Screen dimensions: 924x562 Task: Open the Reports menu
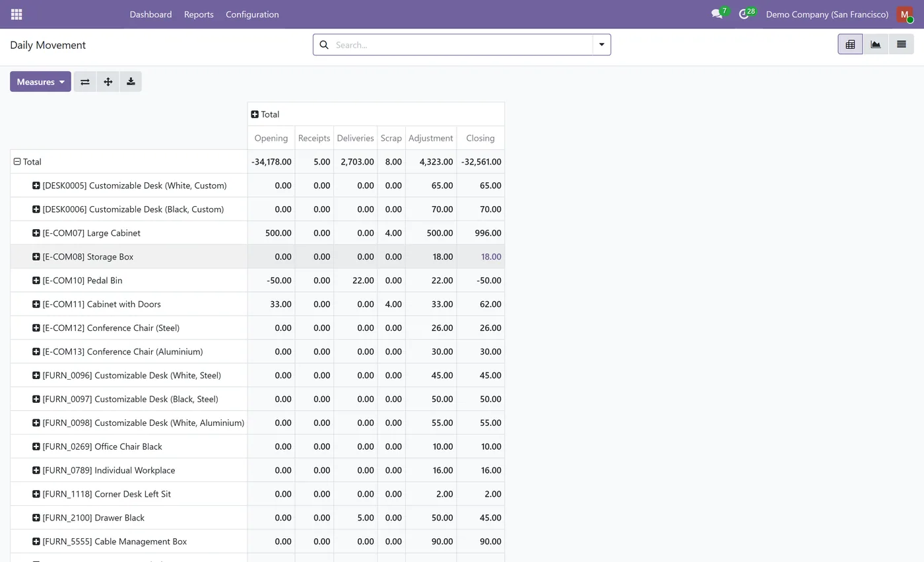(x=199, y=15)
